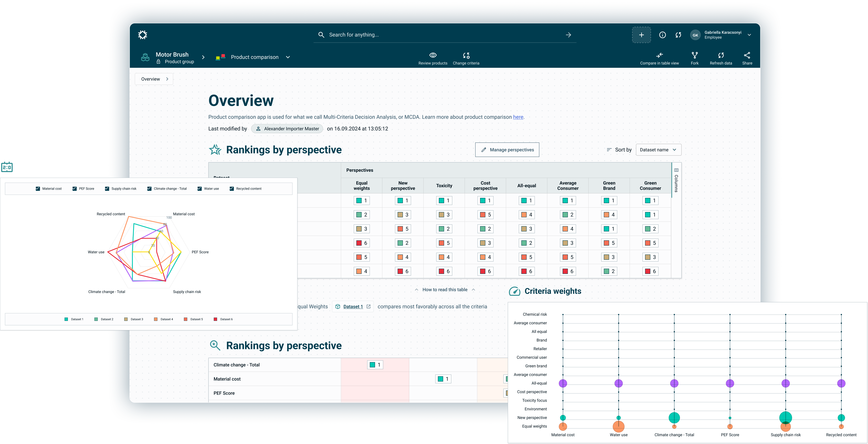The image size is (868, 444).
Task: Click the Motor Brush product group icon
Action: (145, 57)
